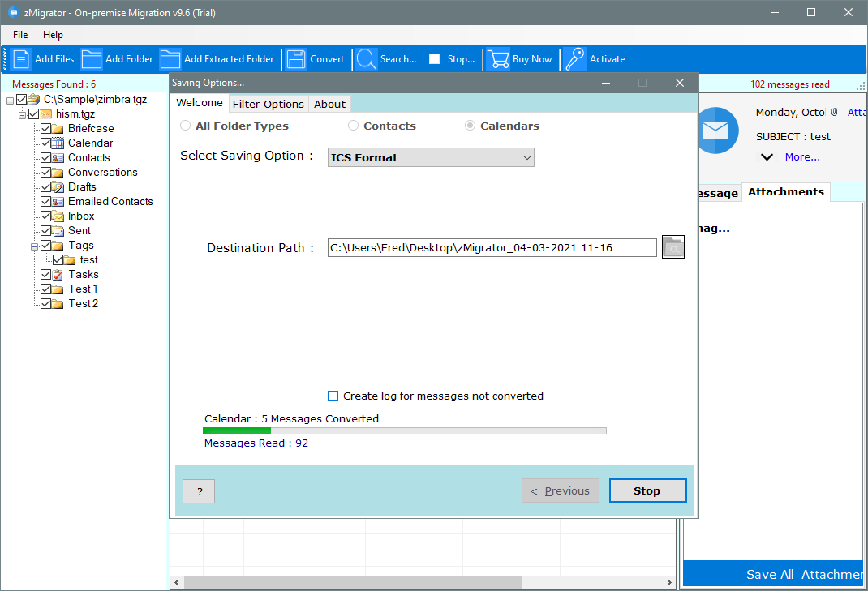Click the horizontal scrollbar thumb
This screenshot has width=868, height=591.
tap(353, 582)
